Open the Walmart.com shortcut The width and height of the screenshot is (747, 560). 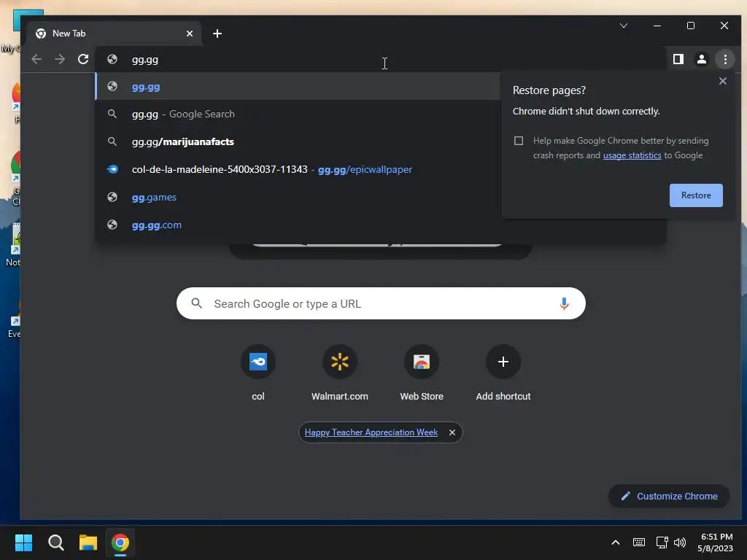pos(340,373)
